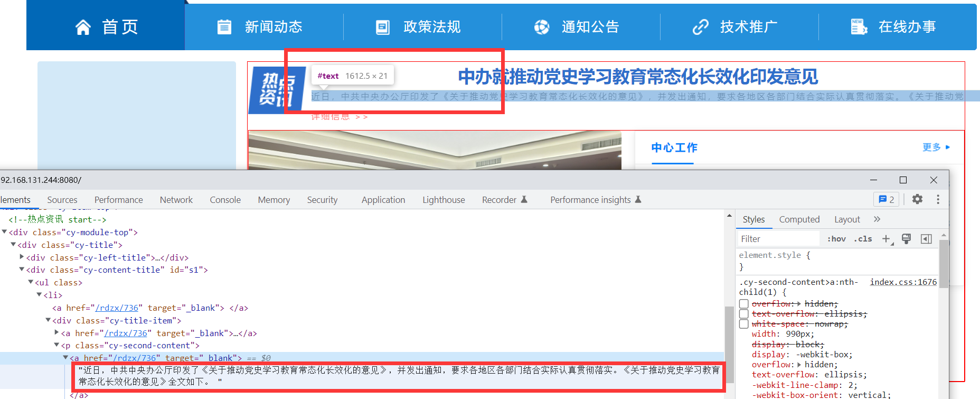
Task: Collapse the p class="cy-second-content" node
Action: [57, 345]
